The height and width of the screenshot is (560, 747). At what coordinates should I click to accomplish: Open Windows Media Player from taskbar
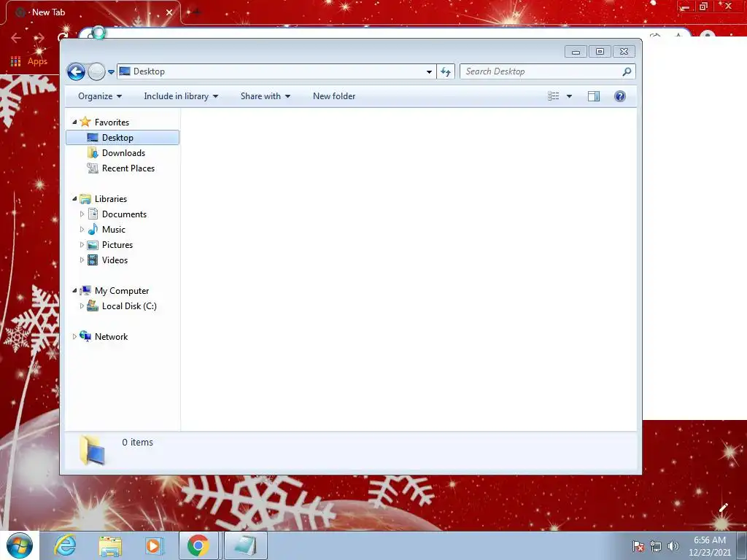pos(154,545)
